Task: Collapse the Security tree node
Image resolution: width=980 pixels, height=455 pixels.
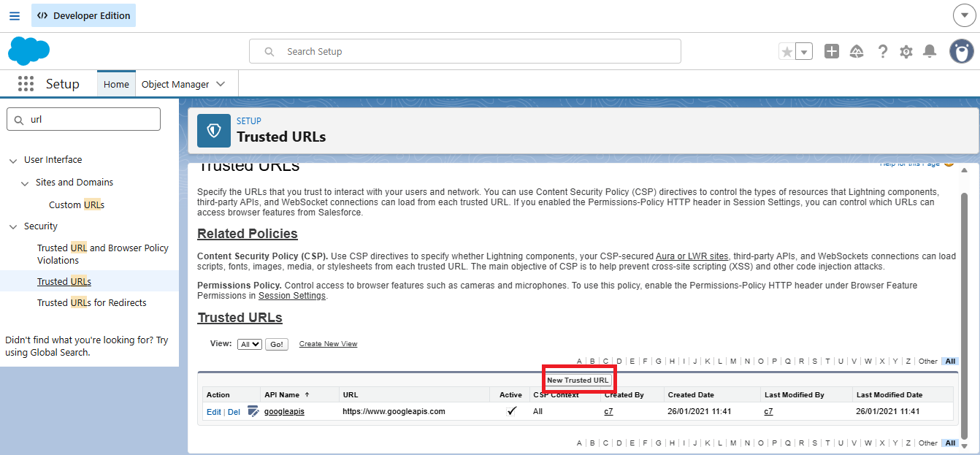Action: pyautogui.click(x=13, y=226)
